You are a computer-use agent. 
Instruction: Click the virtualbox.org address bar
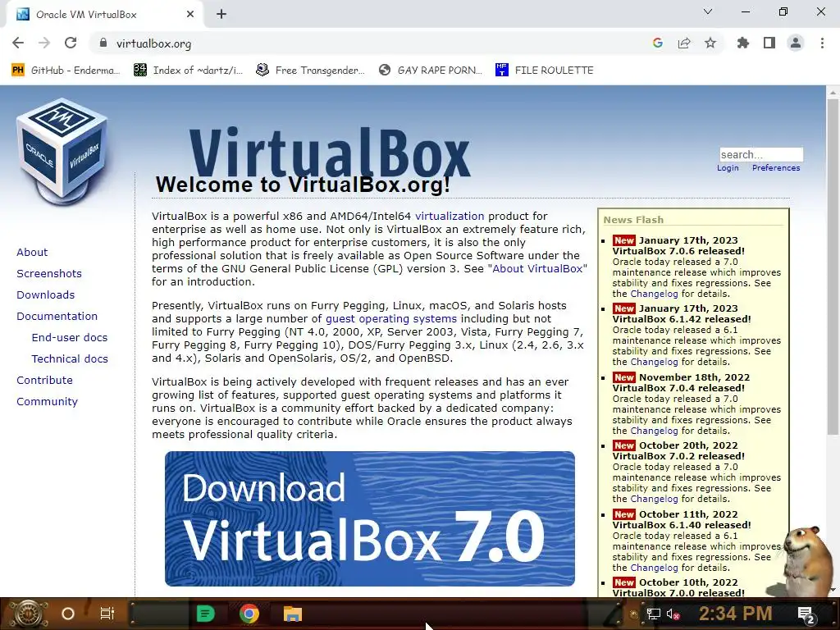[370, 43]
